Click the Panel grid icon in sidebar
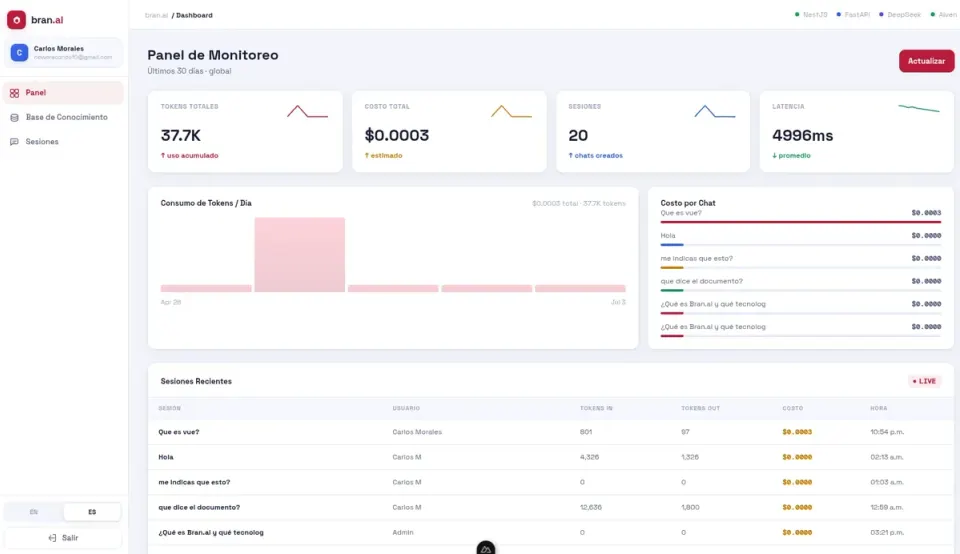 click(x=14, y=93)
